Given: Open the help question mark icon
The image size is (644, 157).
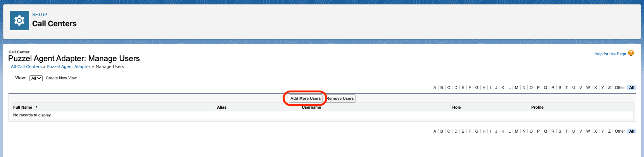Looking at the screenshot, I should coord(631,53).
